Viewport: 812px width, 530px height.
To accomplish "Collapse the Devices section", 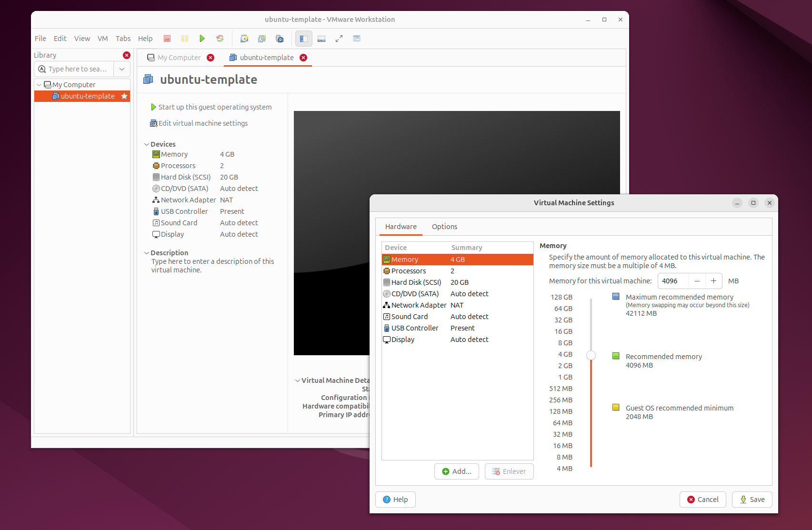I will pyautogui.click(x=147, y=144).
